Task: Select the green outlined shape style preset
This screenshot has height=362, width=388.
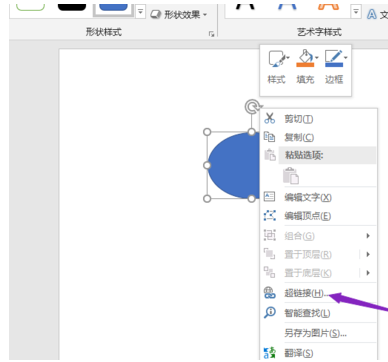Action: [x=30, y=7]
